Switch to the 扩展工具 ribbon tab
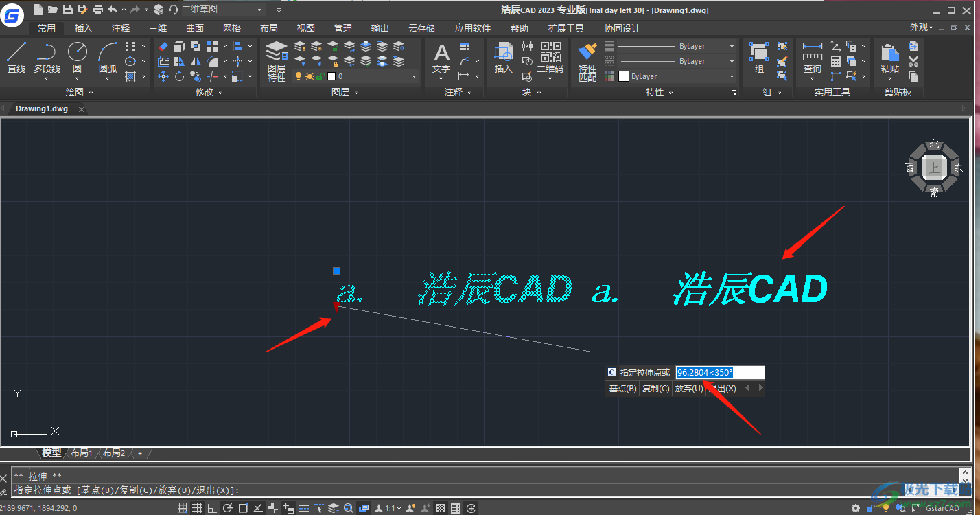The height and width of the screenshot is (515, 980). (x=566, y=28)
